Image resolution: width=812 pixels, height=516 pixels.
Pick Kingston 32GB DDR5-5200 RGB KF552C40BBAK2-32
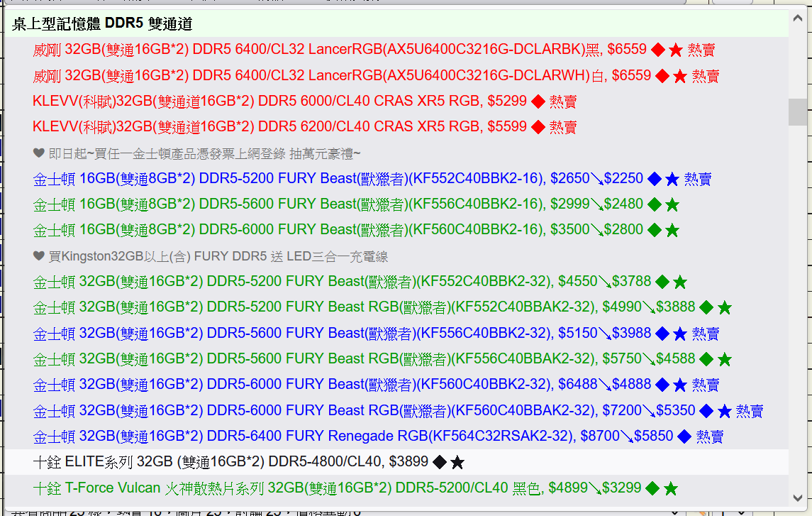396,307
